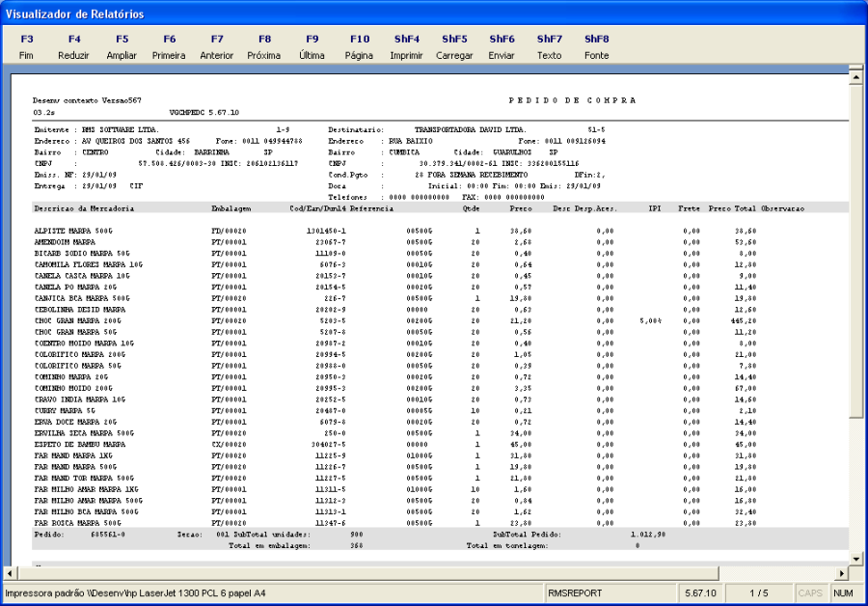Change font through ShF8 Fonte
This screenshot has width=868, height=606.
(597, 46)
